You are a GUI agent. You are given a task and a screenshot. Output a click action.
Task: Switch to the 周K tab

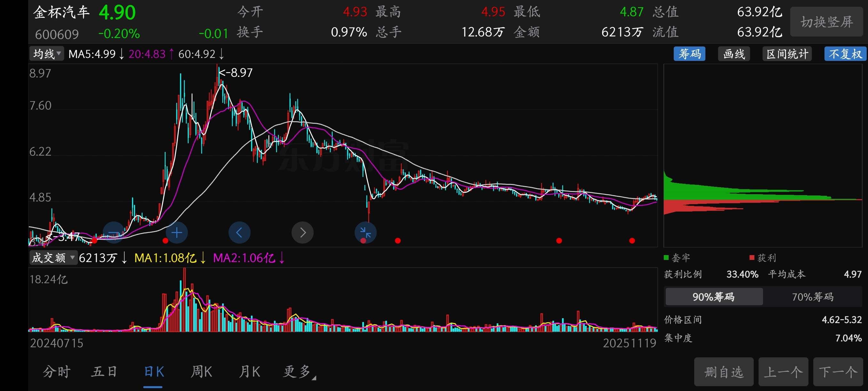(201, 371)
